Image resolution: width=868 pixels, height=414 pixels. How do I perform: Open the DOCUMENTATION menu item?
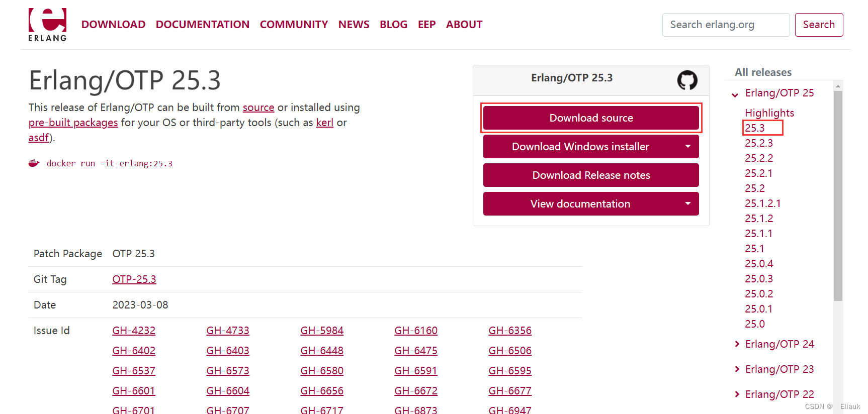coord(203,25)
